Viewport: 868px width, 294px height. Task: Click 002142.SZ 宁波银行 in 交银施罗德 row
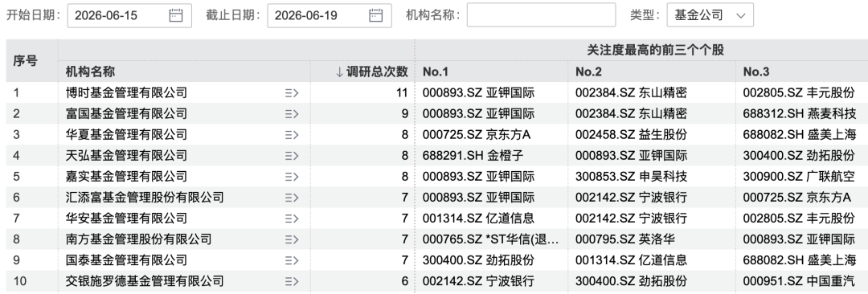coord(478,281)
